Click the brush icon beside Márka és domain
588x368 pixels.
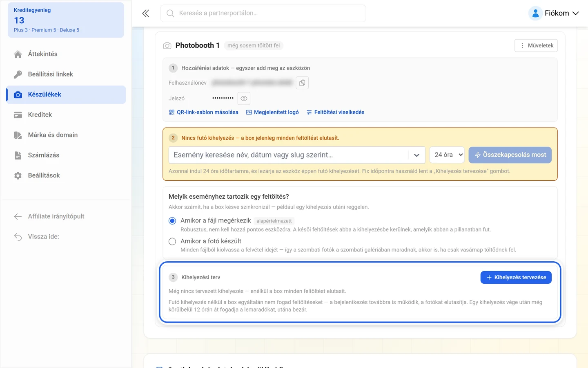pyautogui.click(x=18, y=135)
